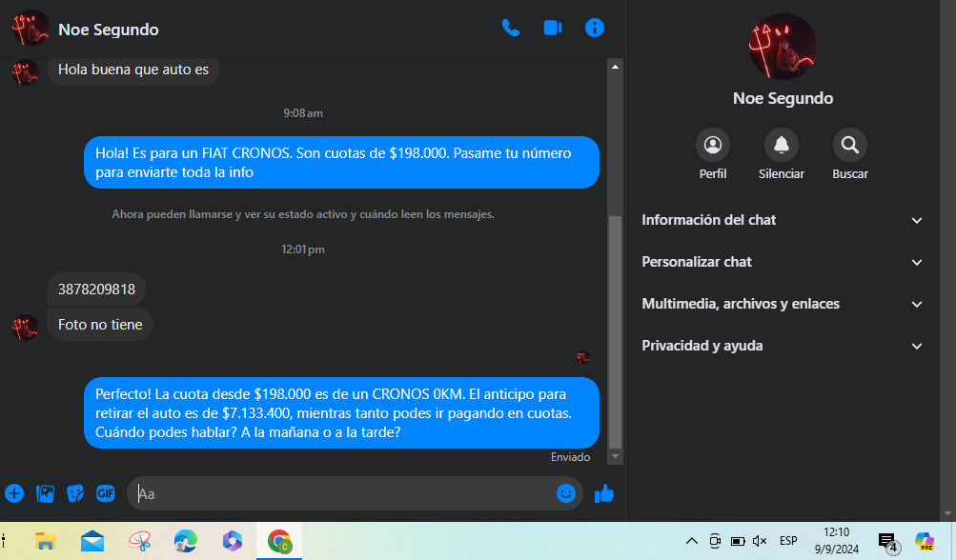The width and height of the screenshot is (956, 560).
Task: Click the ESP language indicator
Action: [788, 541]
